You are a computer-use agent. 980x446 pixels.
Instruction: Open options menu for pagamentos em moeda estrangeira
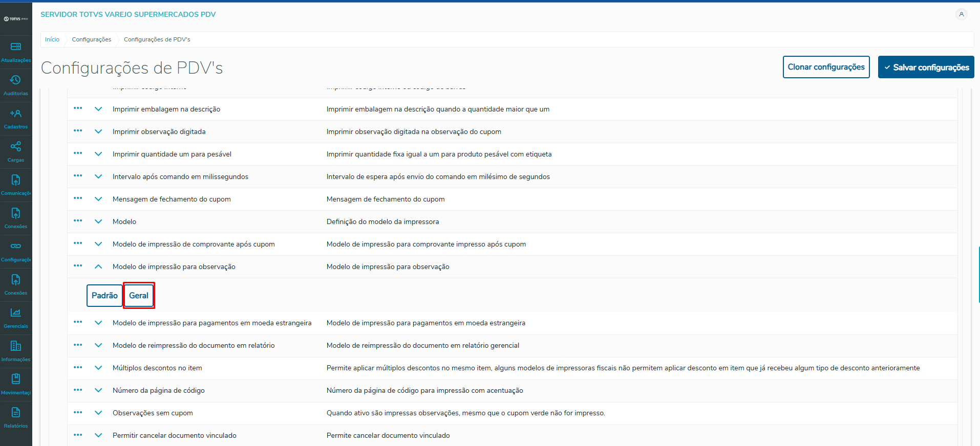[78, 322]
